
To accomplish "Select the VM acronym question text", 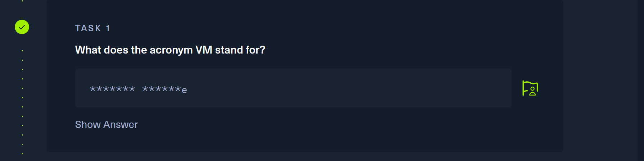I will click(x=170, y=50).
